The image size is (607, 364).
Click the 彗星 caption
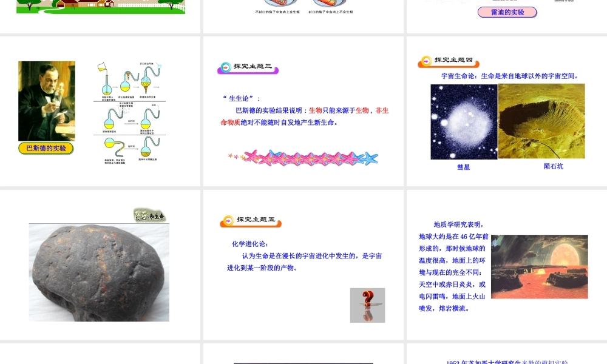(463, 167)
